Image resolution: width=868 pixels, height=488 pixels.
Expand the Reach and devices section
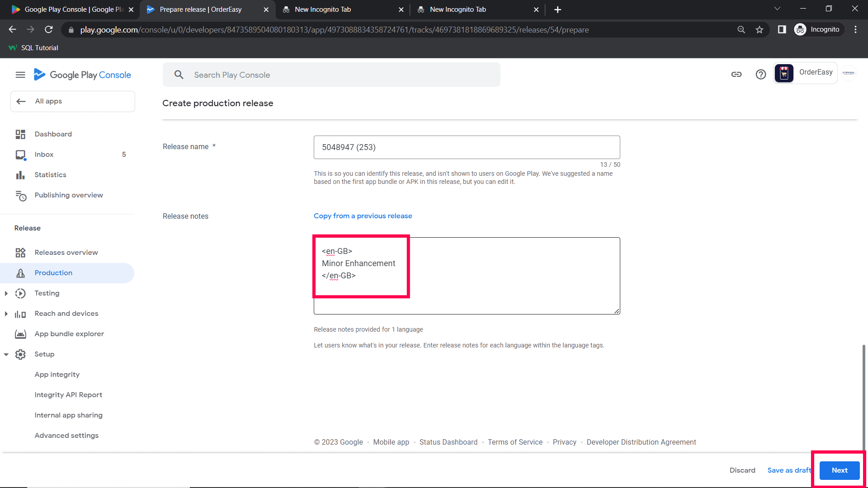pyautogui.click(x=6, y=314)
